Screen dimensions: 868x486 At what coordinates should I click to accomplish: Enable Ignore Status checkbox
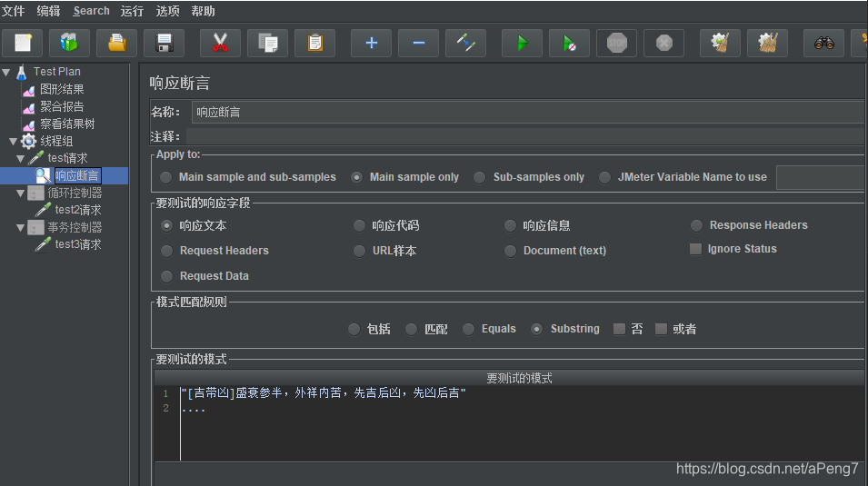tap(695, 249)
